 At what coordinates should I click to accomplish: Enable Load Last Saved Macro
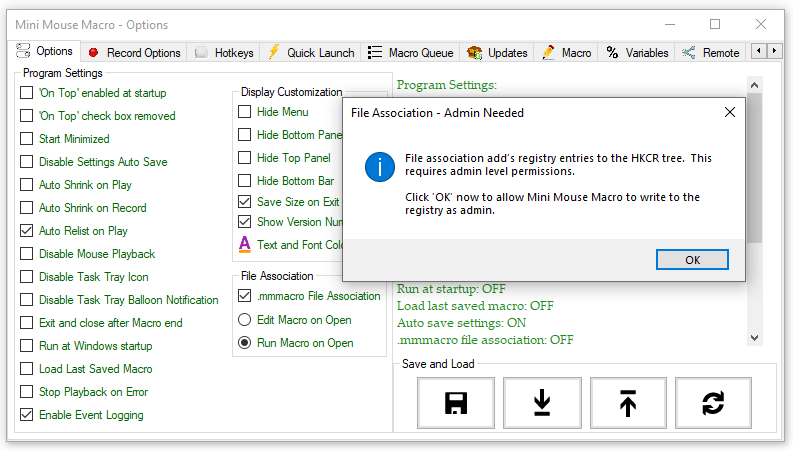26,369
